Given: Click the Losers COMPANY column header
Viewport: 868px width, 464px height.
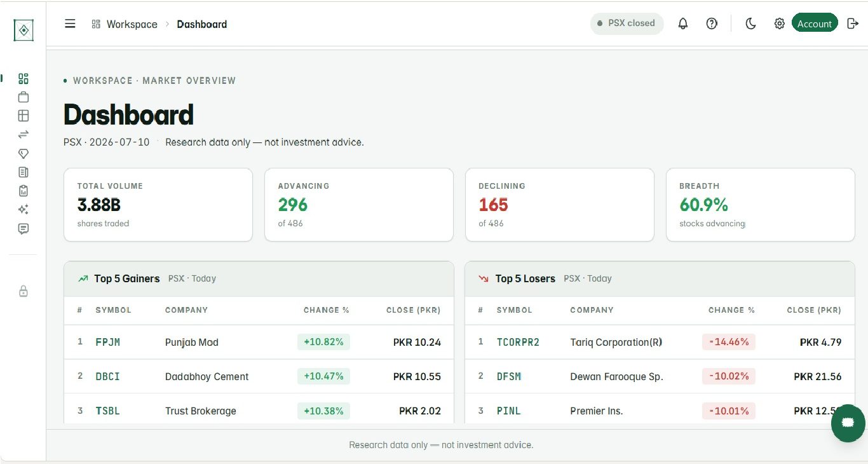Looking at the screenshot, I should 592,310.
